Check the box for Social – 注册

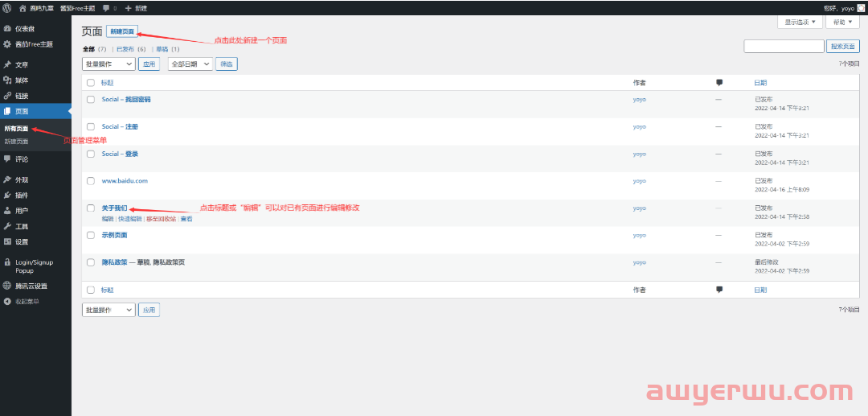click(x=91, y=127)
